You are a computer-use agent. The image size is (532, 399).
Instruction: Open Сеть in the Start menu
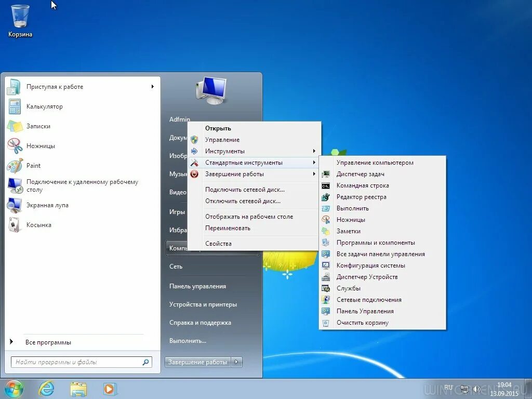click(176, 267)
